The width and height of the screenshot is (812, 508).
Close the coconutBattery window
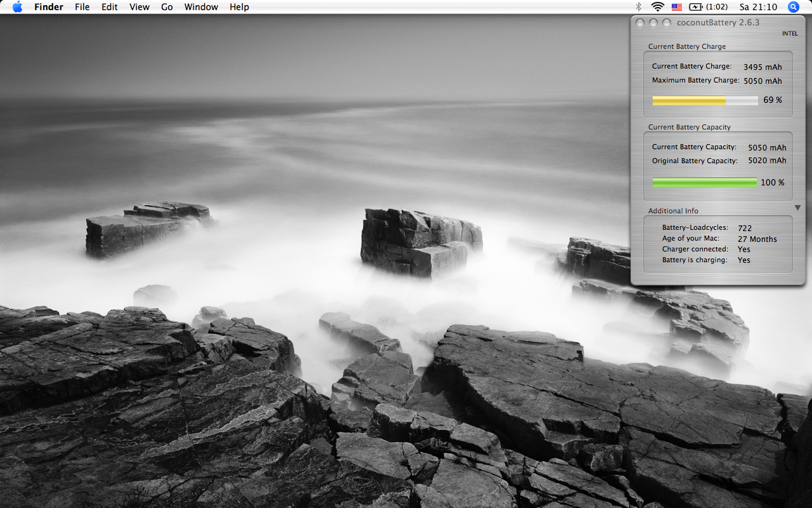pyautogui.click(x=640, y=23)
